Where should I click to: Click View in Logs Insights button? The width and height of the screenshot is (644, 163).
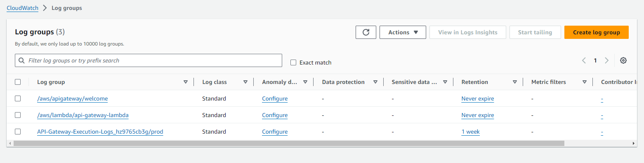click(x=468, y=32)
